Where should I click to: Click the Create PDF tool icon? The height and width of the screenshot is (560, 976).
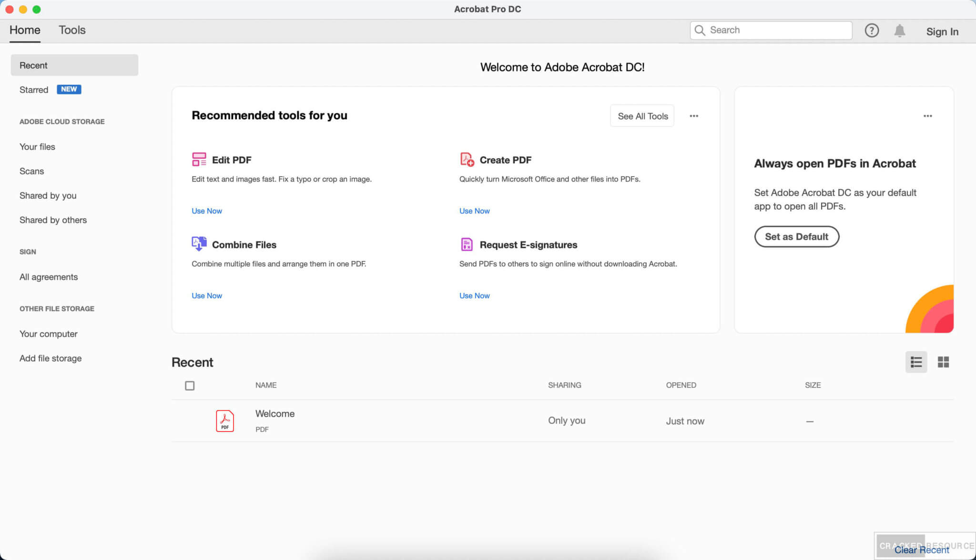coord(467,159)
